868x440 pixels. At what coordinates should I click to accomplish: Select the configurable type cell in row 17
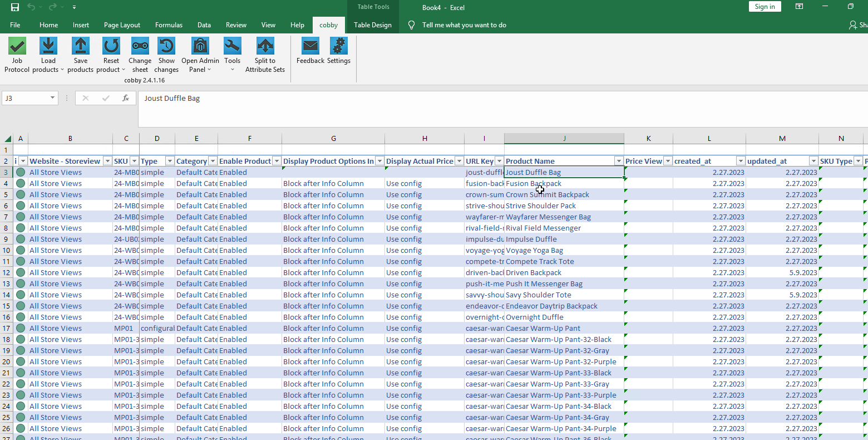click(157, 328)
